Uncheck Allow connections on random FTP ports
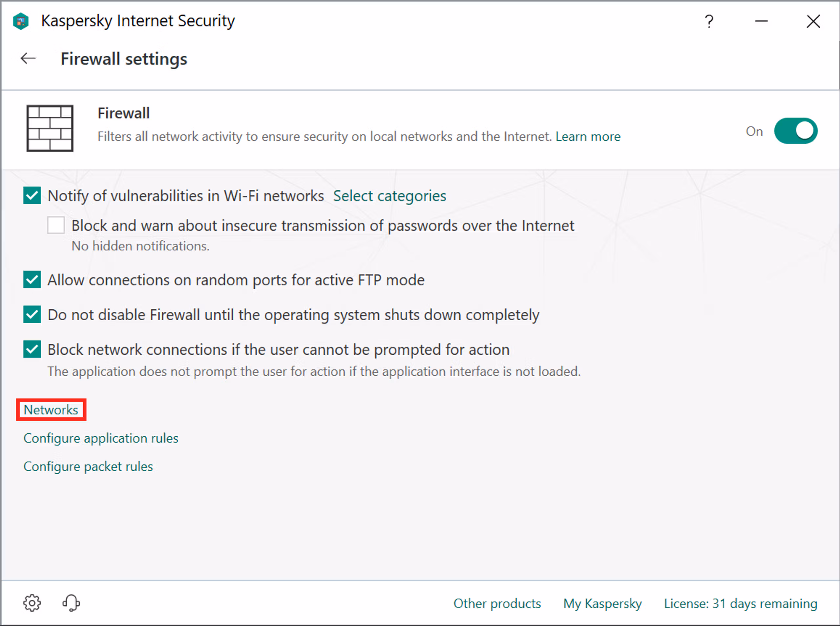 click(x=32, y=280)
